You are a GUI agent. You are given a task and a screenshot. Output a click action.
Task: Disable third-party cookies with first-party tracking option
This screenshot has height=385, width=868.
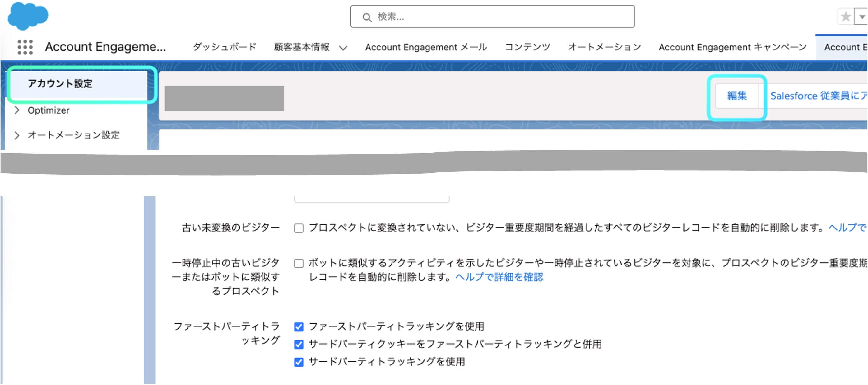click(298, 344)
